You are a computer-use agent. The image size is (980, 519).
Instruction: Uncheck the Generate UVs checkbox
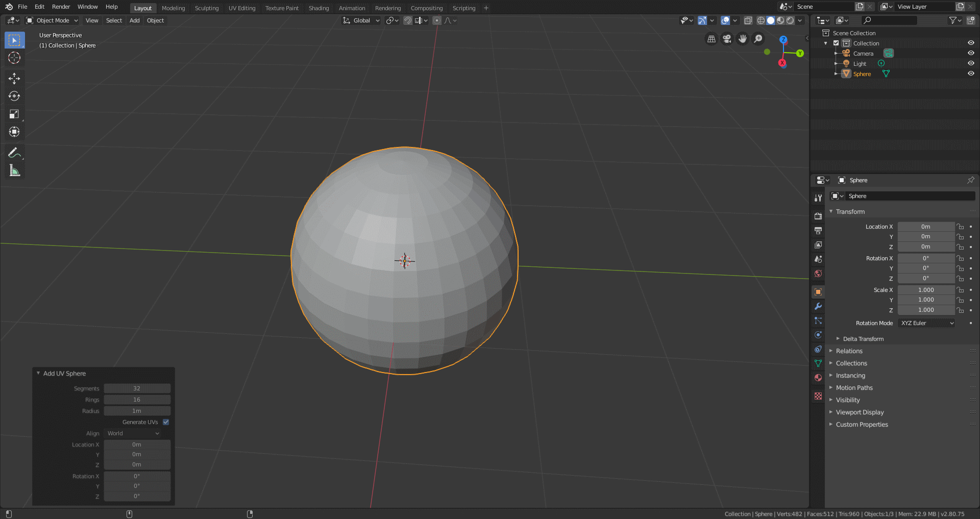coord(166,422)
